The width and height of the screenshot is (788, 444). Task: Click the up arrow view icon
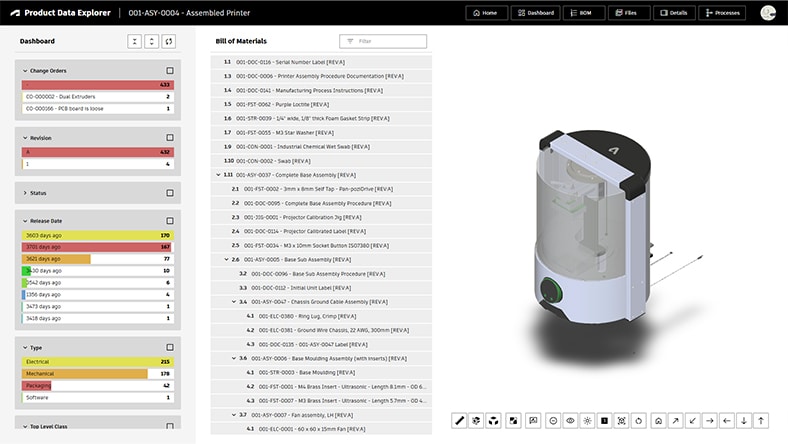click(761, 421)
